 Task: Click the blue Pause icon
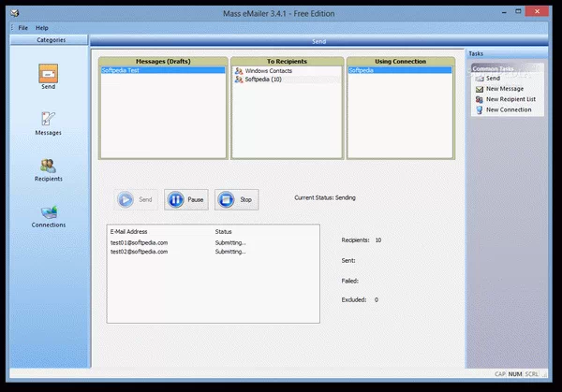[x=176, y=200]
